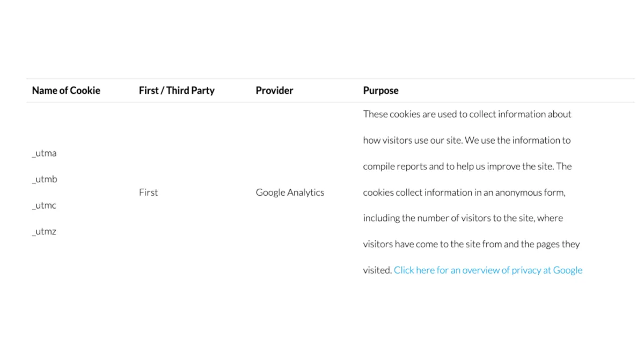Click the word 'Google' in the blue link
This screenshot has height=362, width=644.
click(568, 270)
